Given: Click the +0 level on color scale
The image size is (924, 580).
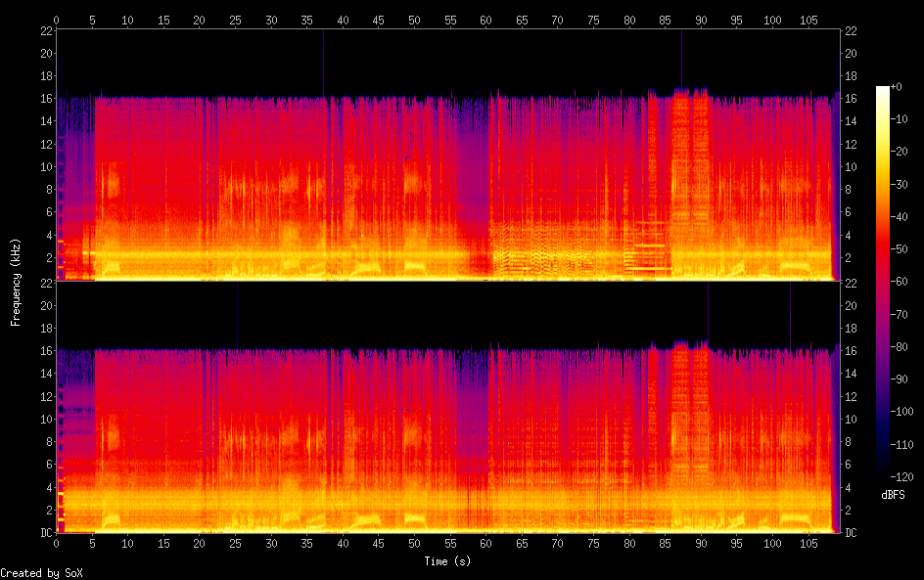Looking at the screenshot, I should click(896, 86).
